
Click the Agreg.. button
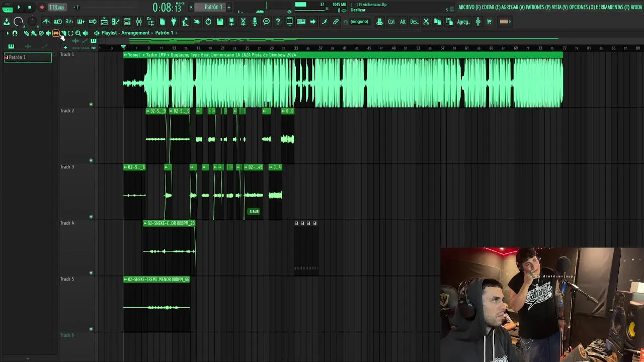click(x=463, y=22)
